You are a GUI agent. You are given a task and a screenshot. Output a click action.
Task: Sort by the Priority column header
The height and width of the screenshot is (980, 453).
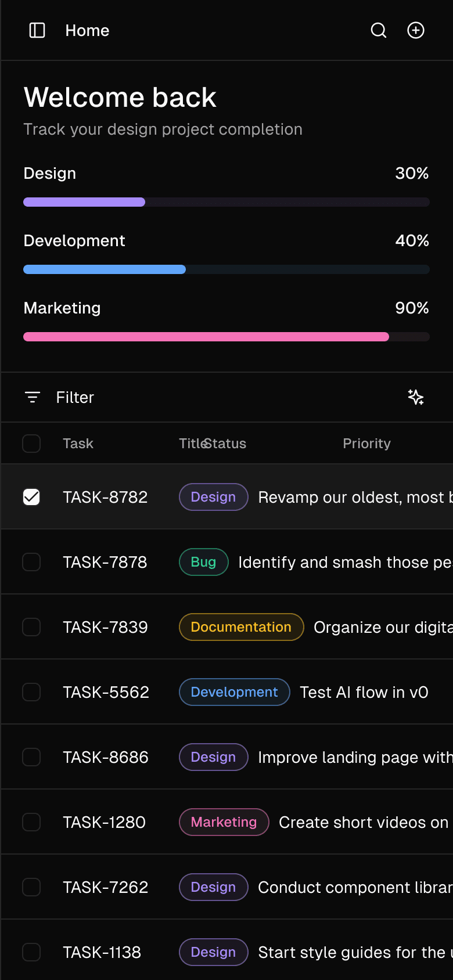[x=366, y=444]
